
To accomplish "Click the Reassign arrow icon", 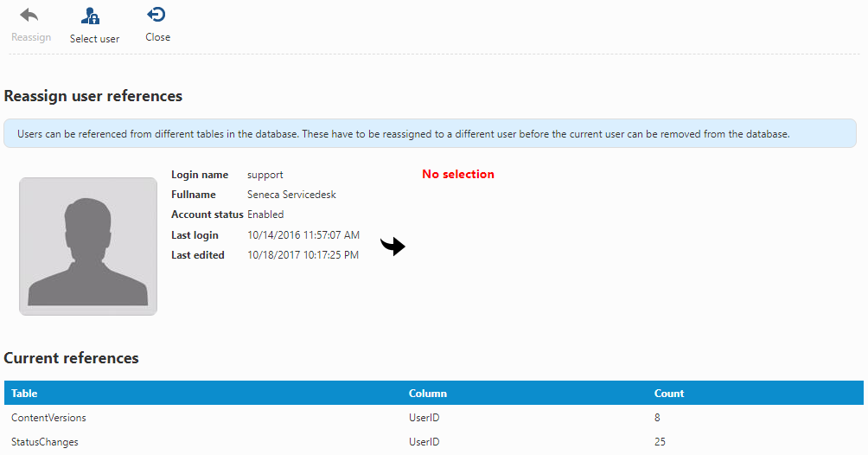I will [29, 15].
